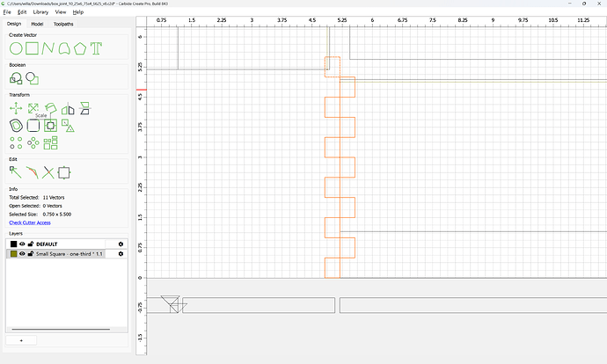Click the DEFAULT layer black color swatch

coord(13,244)
